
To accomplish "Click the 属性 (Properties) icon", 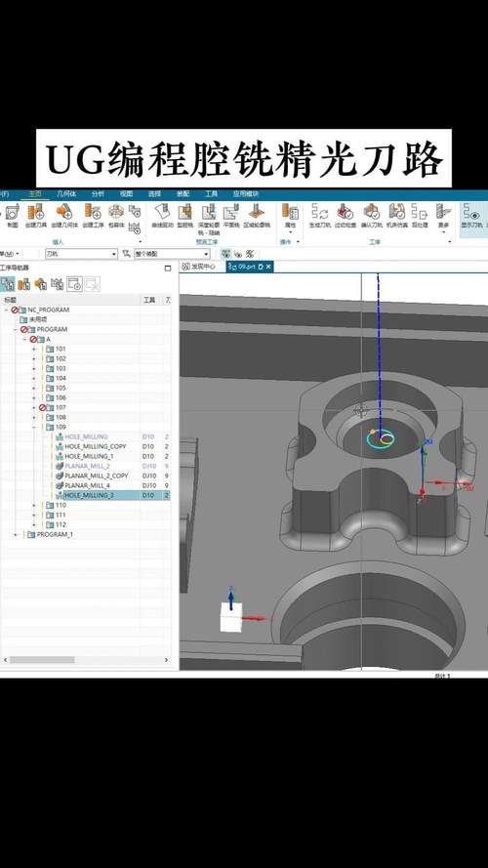I will point(290,212).
